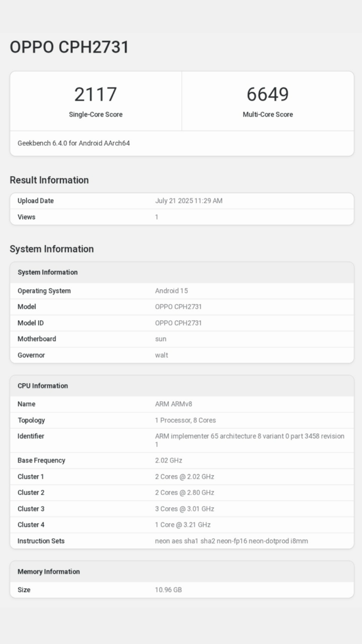Click the Result Information heading
The image size is (362, 644).
tap(49, 180)
